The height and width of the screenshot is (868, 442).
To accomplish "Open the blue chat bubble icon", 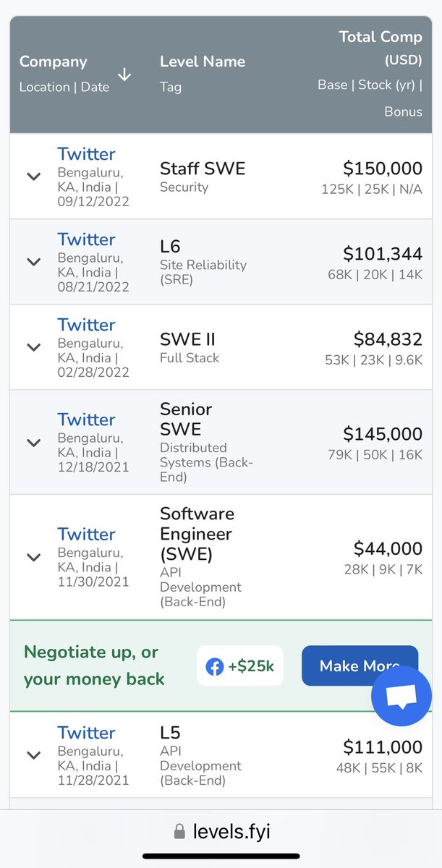I will pyautogui.click(x=401, y=696).
